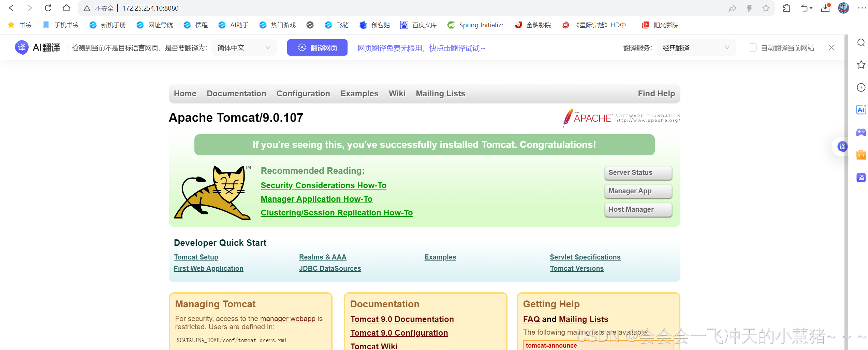Open the sidebar history clock icon
868x350 pixels.
(x=861, y=87)
